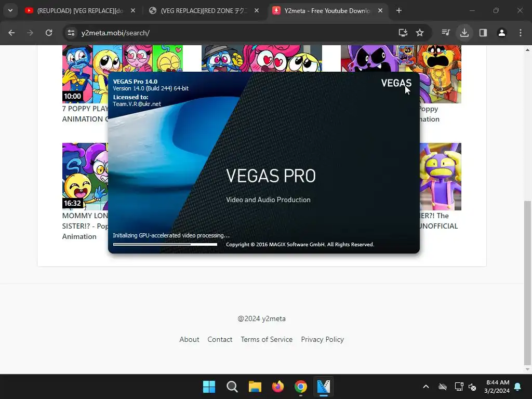Screen dimensions: 532x399
Task: Click the muted volume tray icon
Action: point(472,387)
